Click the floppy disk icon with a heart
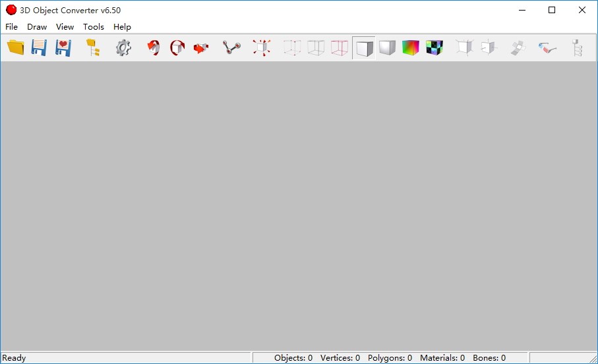This screenshot has height=364, width=598. click(63, 47)
